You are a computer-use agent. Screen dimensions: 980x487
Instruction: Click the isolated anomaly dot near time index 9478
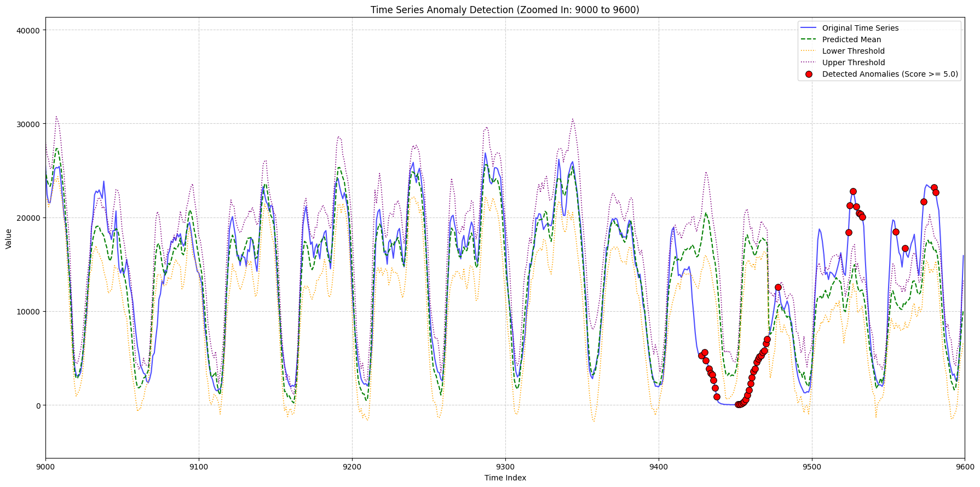[778, 287]
